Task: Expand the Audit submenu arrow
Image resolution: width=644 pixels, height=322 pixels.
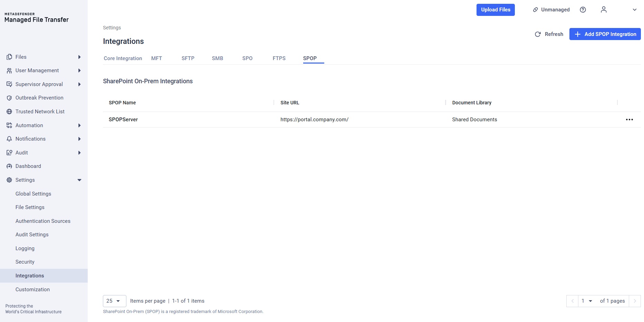Action: click(x=79, y=153)
